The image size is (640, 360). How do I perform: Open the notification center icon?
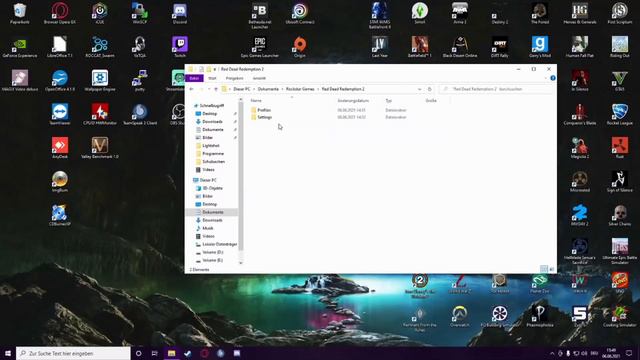629,353
